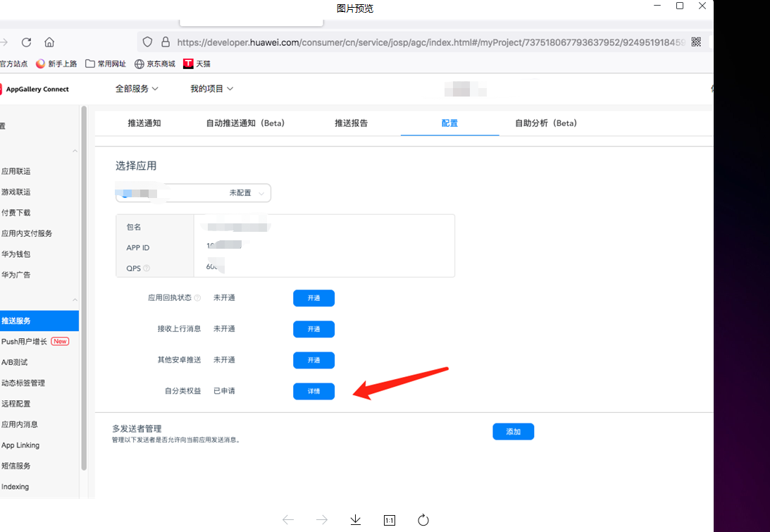Expand the 我的项目 dropdown
The image size is (770, 532).
[x=211, y=89]
